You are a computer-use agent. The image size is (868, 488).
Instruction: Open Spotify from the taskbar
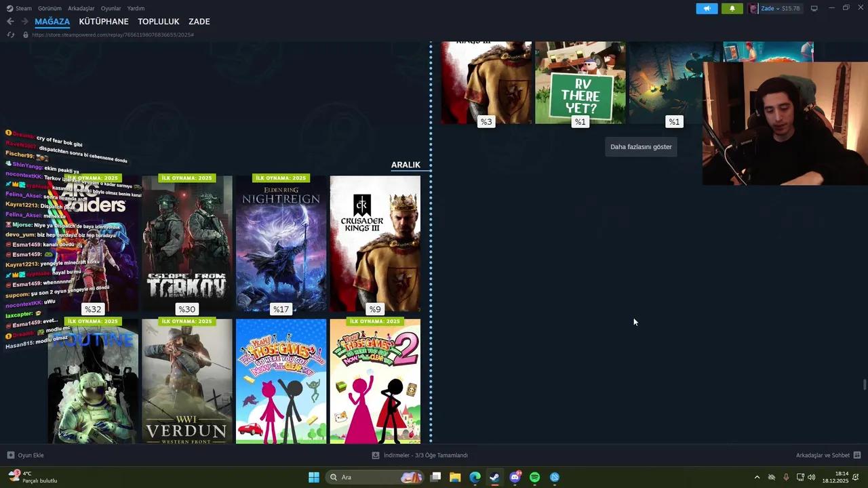click(x=534, y=477)
